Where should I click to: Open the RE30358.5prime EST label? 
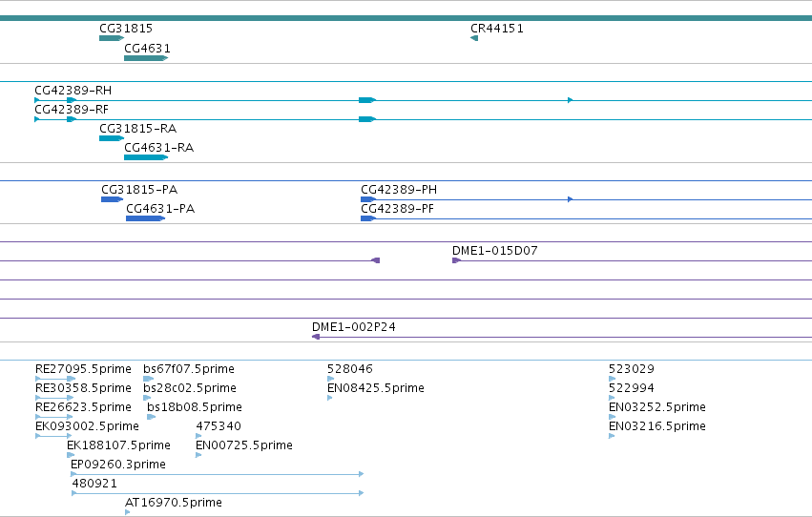83,388
